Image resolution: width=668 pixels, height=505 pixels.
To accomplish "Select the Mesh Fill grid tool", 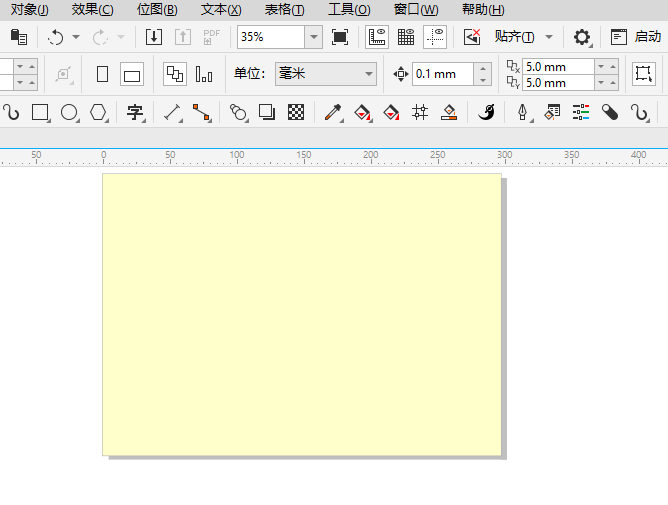I will [420, 113].
